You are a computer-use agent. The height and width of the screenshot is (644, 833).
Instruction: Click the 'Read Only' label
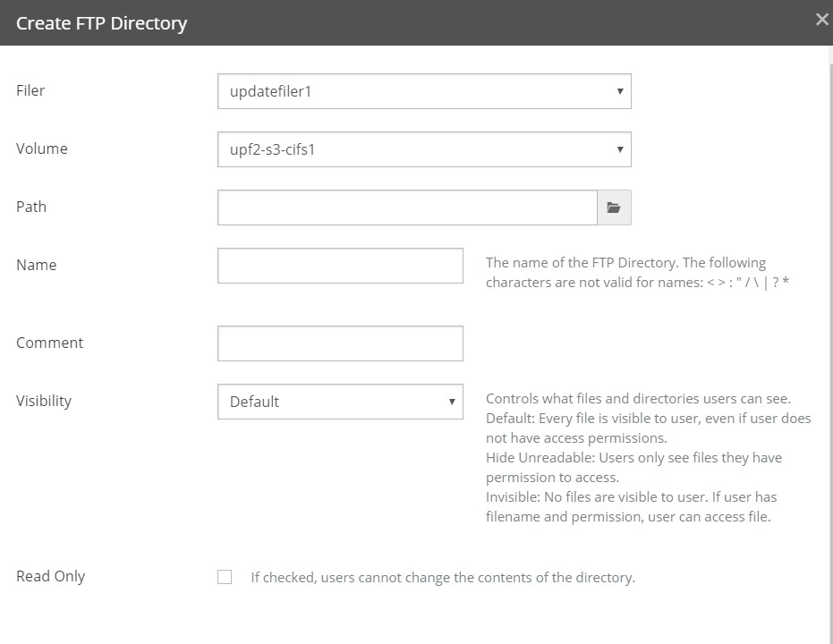click(x=50, y=577)
